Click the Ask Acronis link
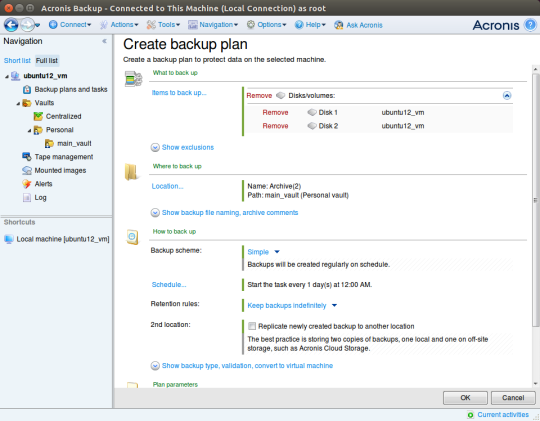 (x=364, y=25)
